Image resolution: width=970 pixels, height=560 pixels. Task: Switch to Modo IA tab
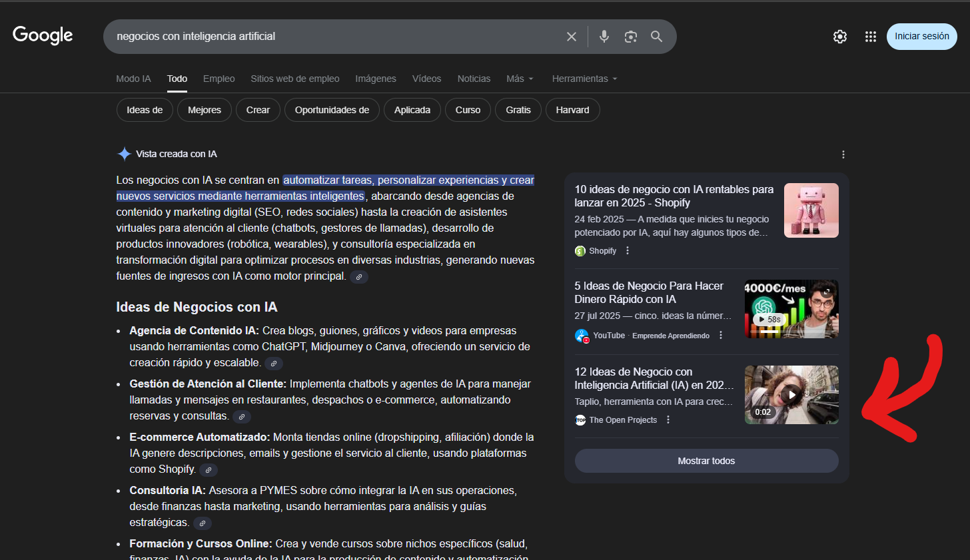tap(133, 79)
